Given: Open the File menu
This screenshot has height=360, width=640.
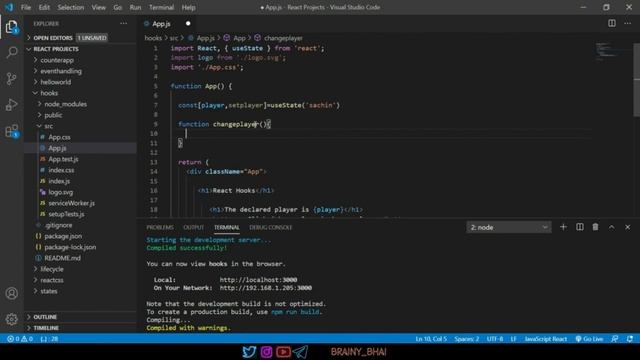Looking at the screenshot, I should point(26,7).
